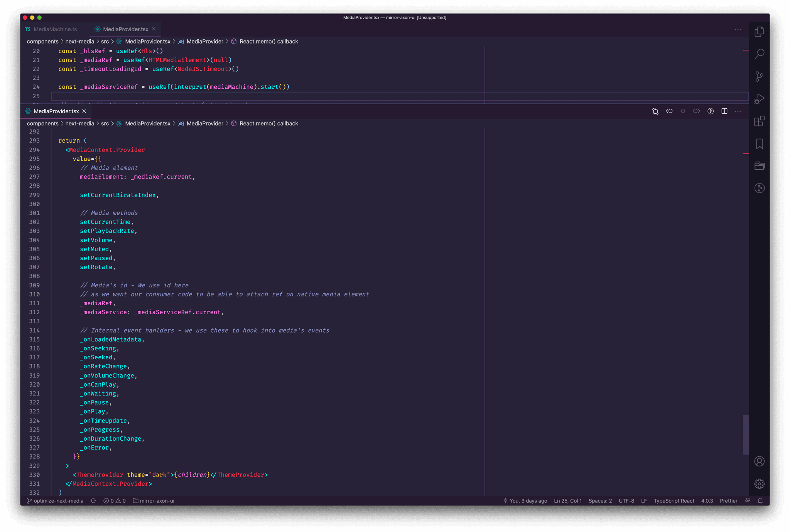Screen dimensions: 790x532
Task: Open the Search view
Action: point(759,54)
